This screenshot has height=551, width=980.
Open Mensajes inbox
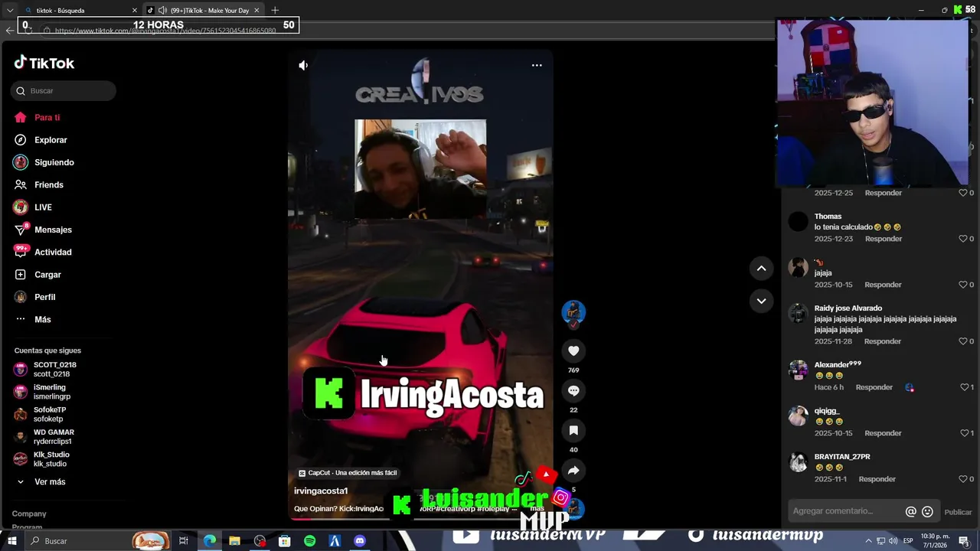click(x=53, y=230)
